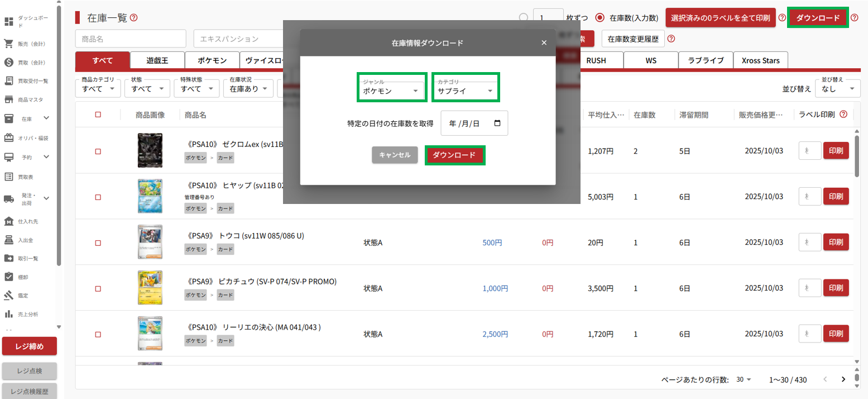This screenshot has height=399, width=868.
Task: Tick the checkbox for ピカチュウ row
Action: [x=98, y=289]
